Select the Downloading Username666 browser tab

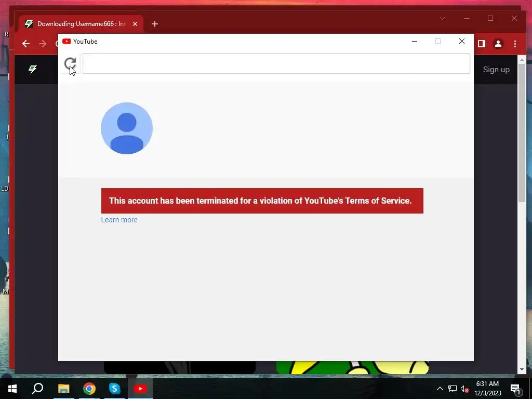[x=82, y=24]
